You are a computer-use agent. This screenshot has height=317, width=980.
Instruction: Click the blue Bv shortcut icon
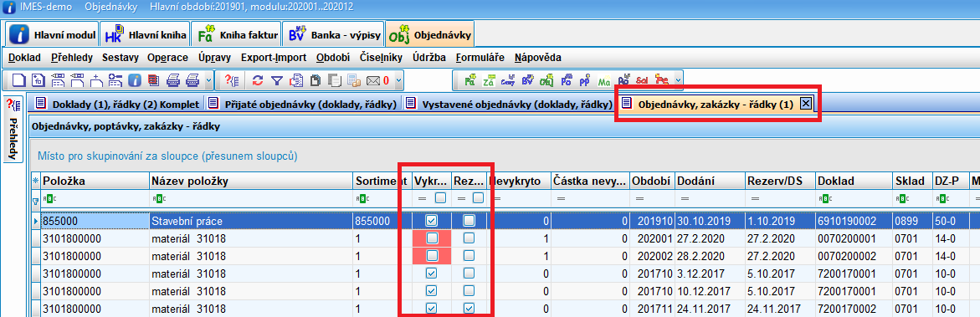[527, 80]
